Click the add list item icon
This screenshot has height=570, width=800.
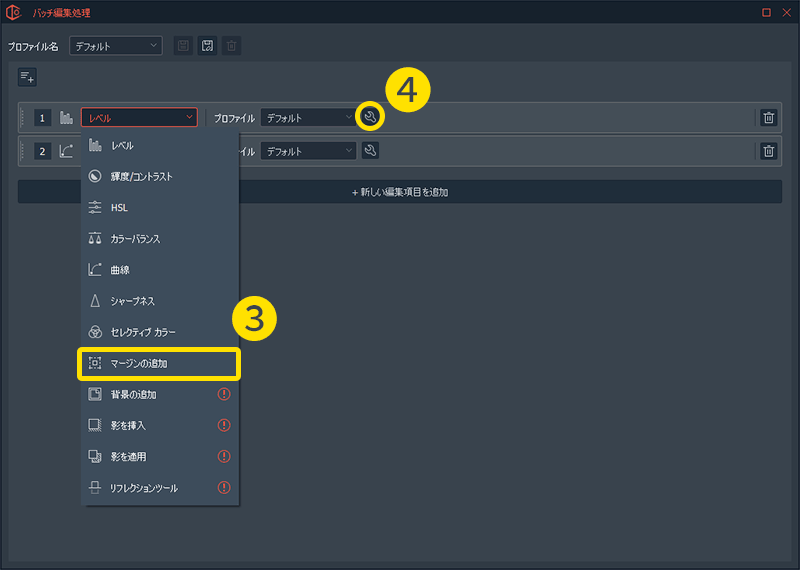pos(27,77)
